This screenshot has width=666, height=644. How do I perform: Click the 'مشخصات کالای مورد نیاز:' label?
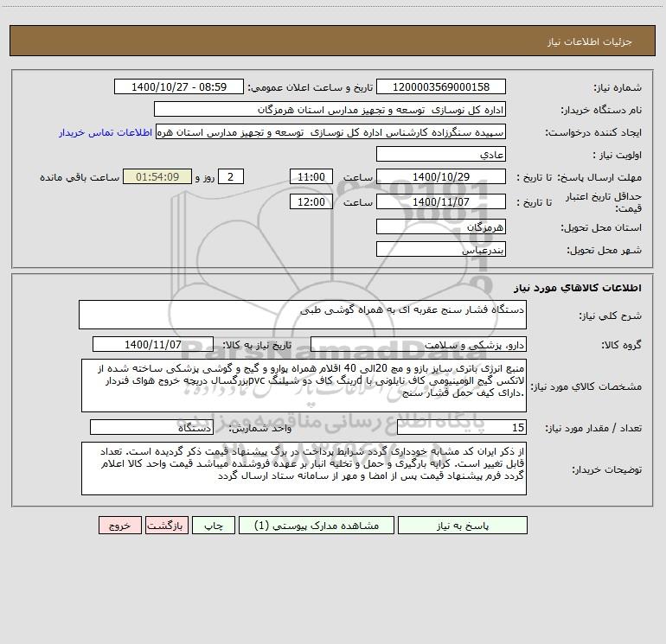[586, 386]
